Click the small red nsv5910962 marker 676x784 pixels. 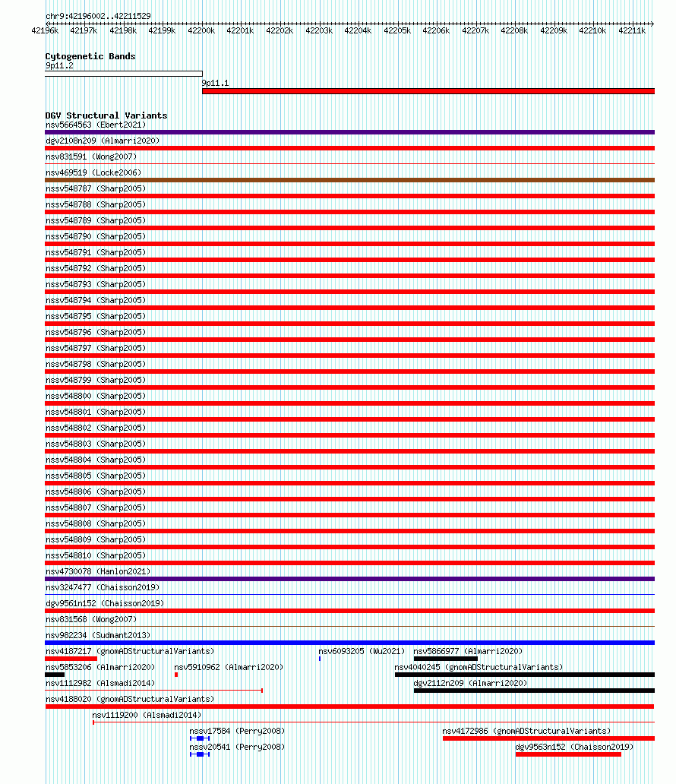click(176, 675)
